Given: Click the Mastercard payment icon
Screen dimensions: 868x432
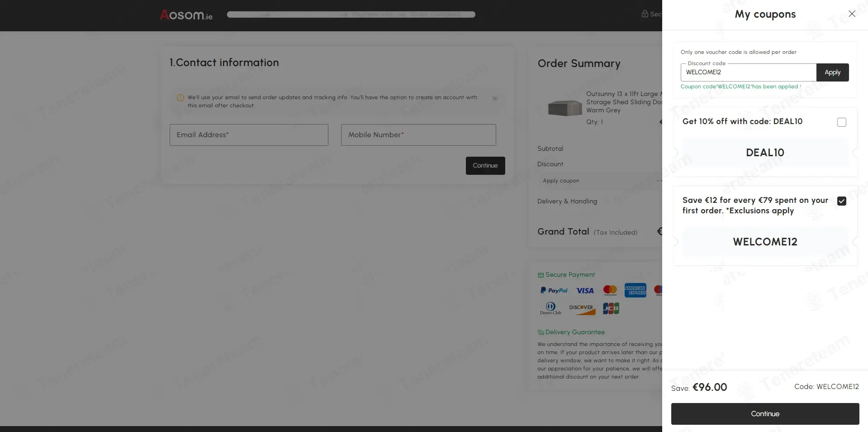Looking at the screenshot, I should click(x=610, y=290).
